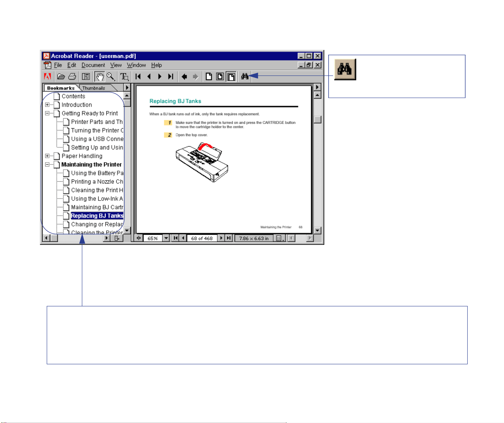Open the Edit menu
Viewport: 504px width, 423px height.
[x=71, y=65]
